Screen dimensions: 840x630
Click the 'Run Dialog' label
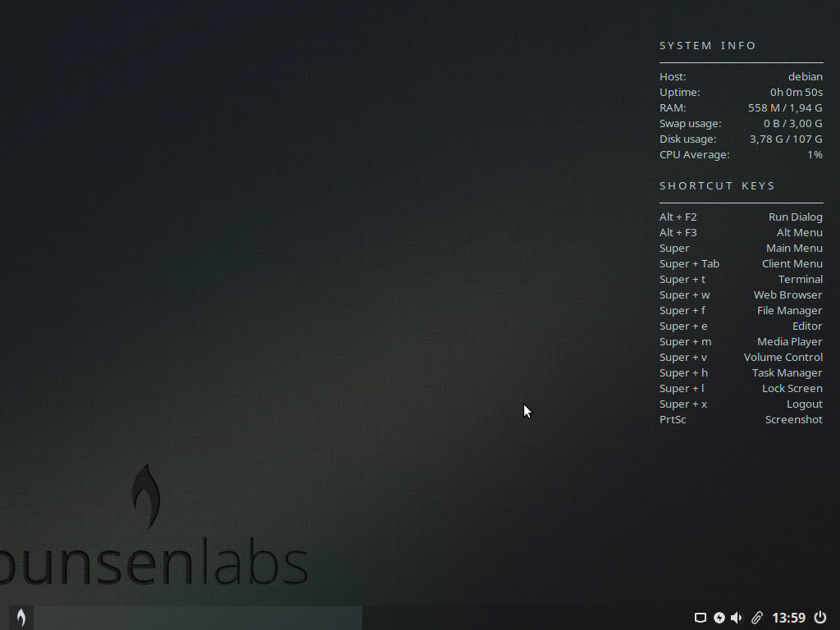(796, 217)
